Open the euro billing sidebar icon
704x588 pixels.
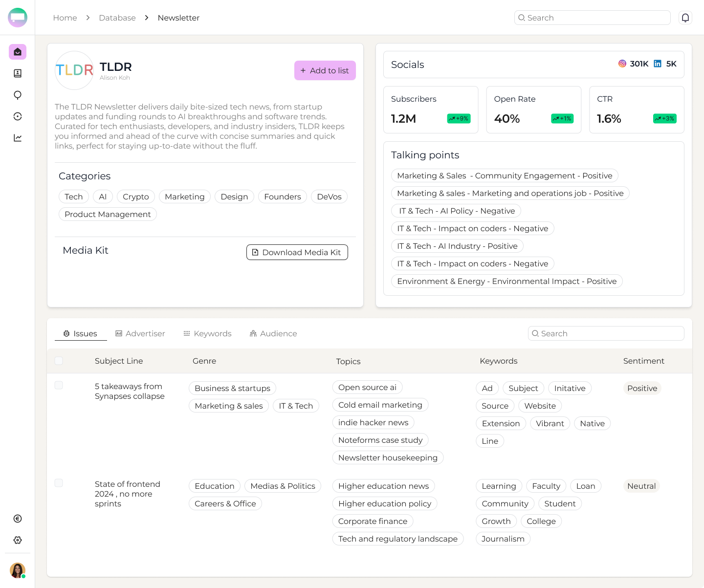18,519
